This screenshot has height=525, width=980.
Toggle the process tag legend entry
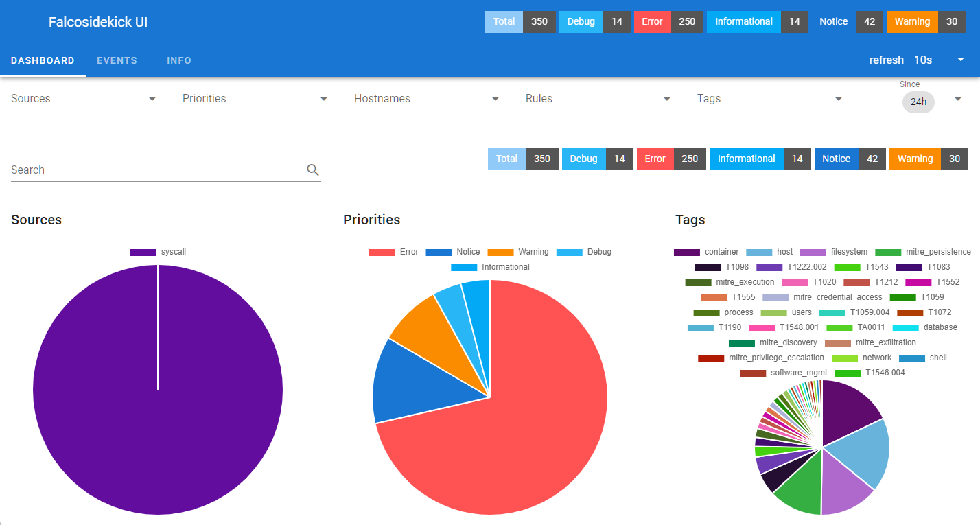pyautogui.click(x=723, y=312)
